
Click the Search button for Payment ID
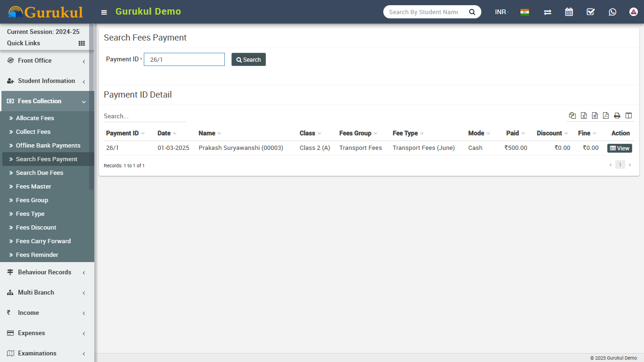point(248,59)
